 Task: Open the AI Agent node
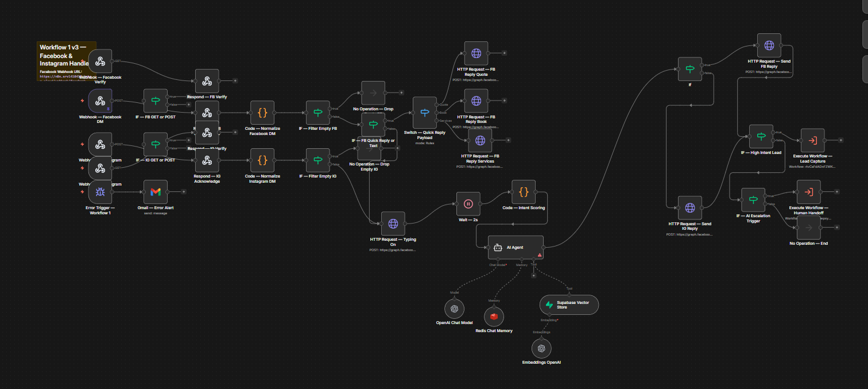[x=516, y=247]
